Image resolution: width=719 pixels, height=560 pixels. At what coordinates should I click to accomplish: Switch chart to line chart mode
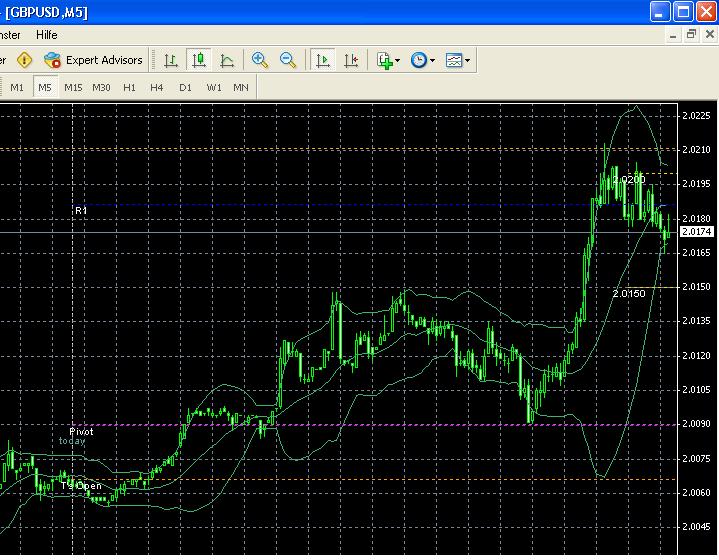pos(227,60)
